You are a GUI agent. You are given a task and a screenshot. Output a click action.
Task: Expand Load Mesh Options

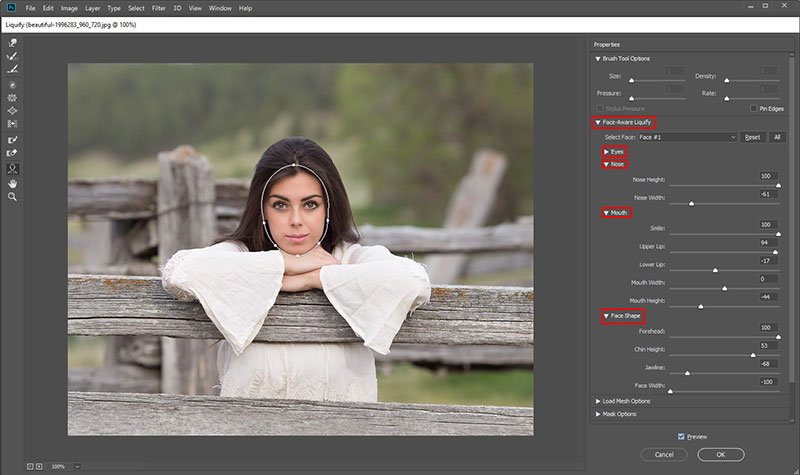pyautogui.click(x=598, y=402)
